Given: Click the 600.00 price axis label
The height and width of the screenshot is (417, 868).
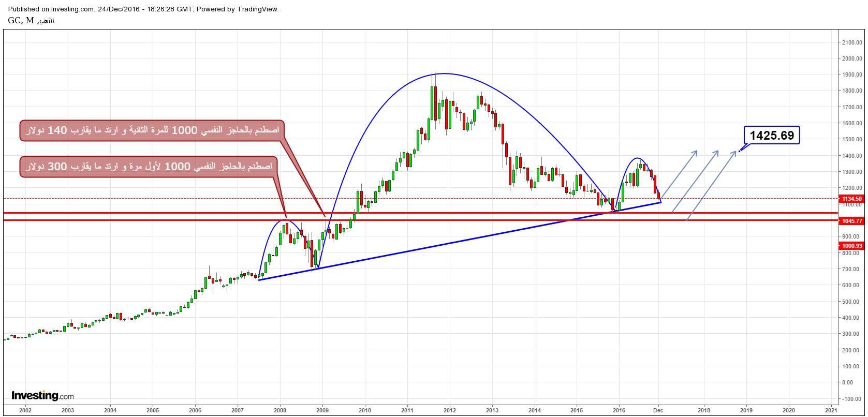Looking at the screenshot, I should point(851,285).
